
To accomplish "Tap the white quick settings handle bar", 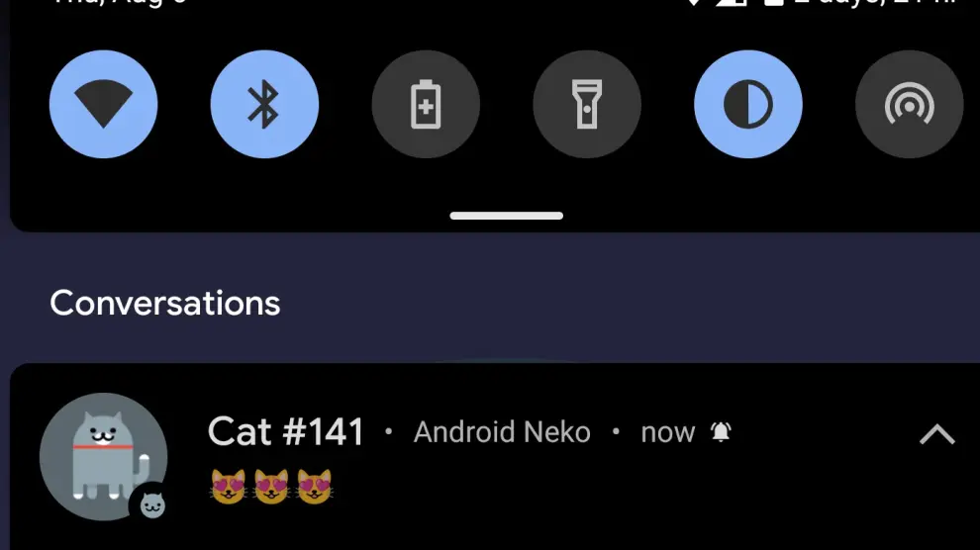I will point(506,216).
